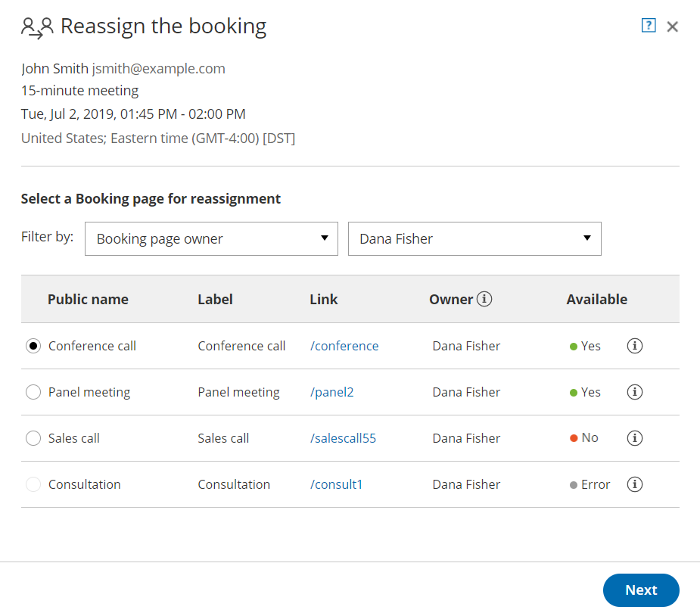
Task: Close the Reassign the booking dialog
Action: [x=672, y=26]
